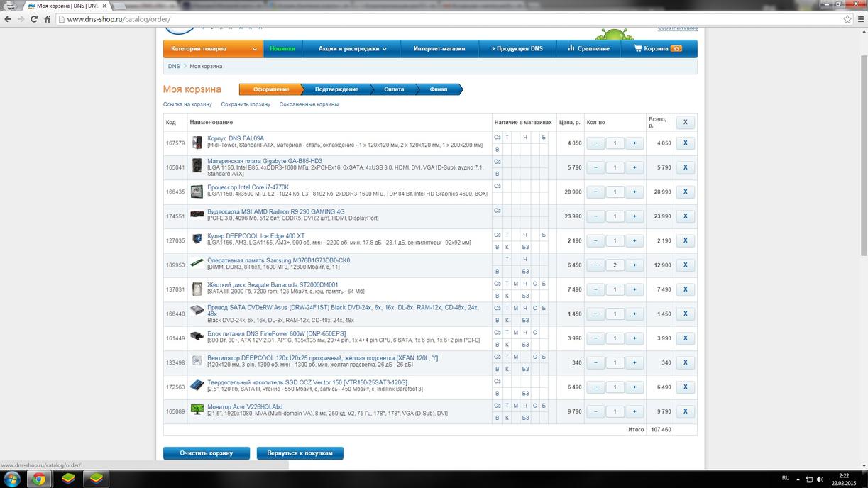This screenshot has width=868, height=488.
Task: Increase quantity of Seagate Barracuda disk
Action: [634, 289]
